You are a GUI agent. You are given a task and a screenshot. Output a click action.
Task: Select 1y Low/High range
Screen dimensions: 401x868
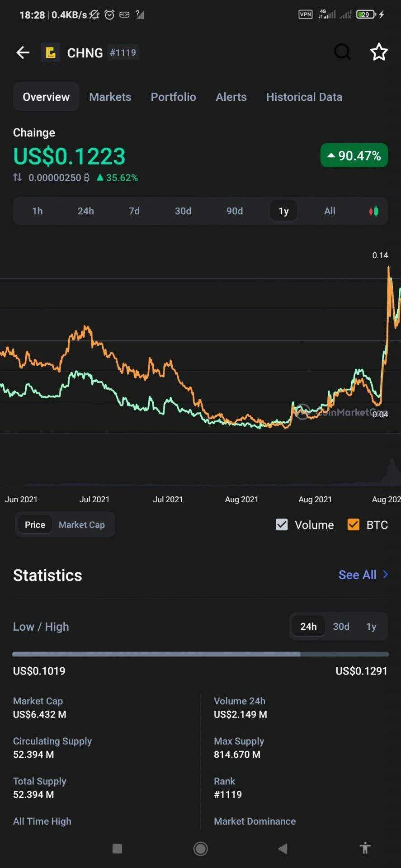click(371, 626)
